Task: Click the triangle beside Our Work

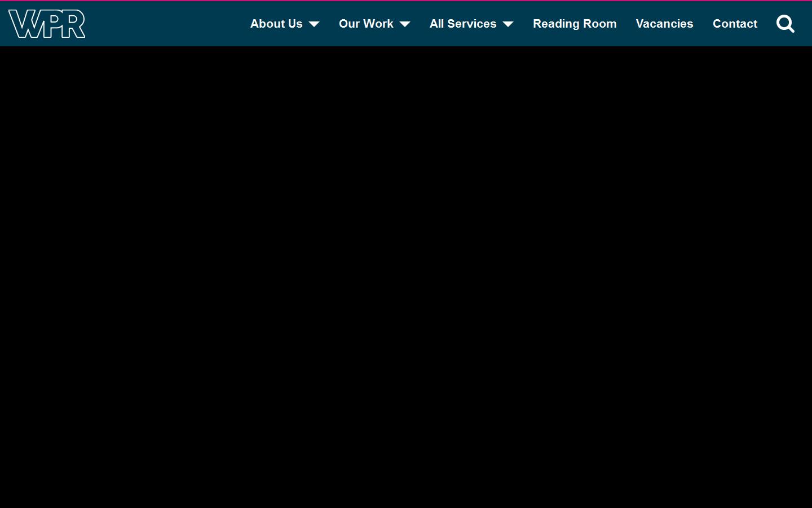Action: (405, 24)
